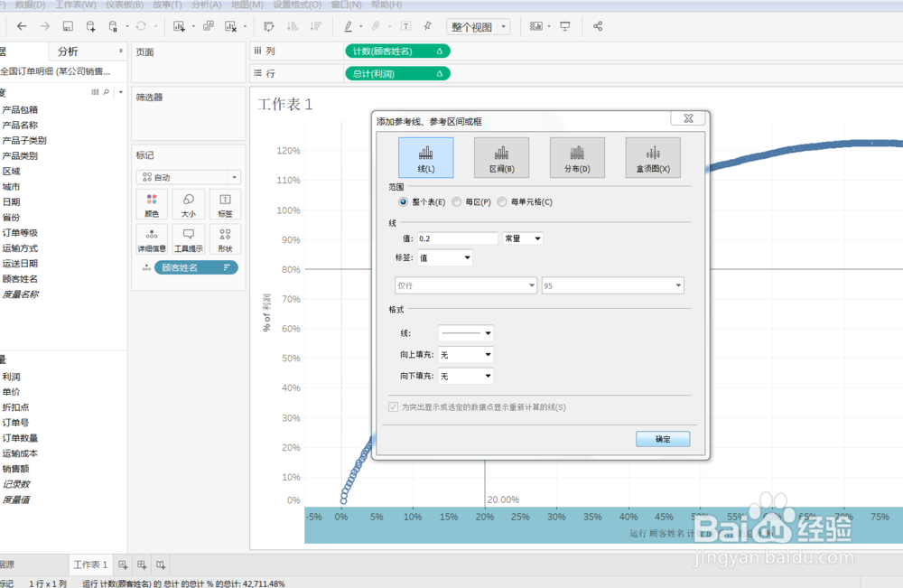Select the 每单元格(C) radio button
903x588 pixels.
click(502, 201)
